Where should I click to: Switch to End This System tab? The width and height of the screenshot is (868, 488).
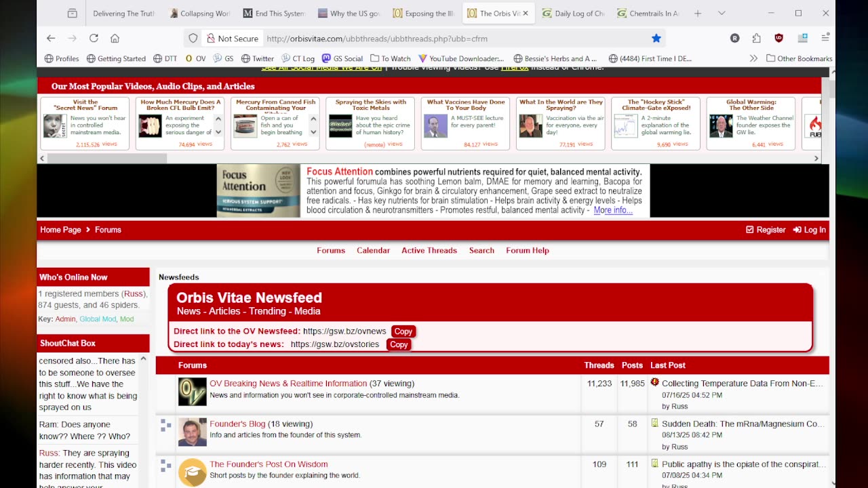click(274, 14)
